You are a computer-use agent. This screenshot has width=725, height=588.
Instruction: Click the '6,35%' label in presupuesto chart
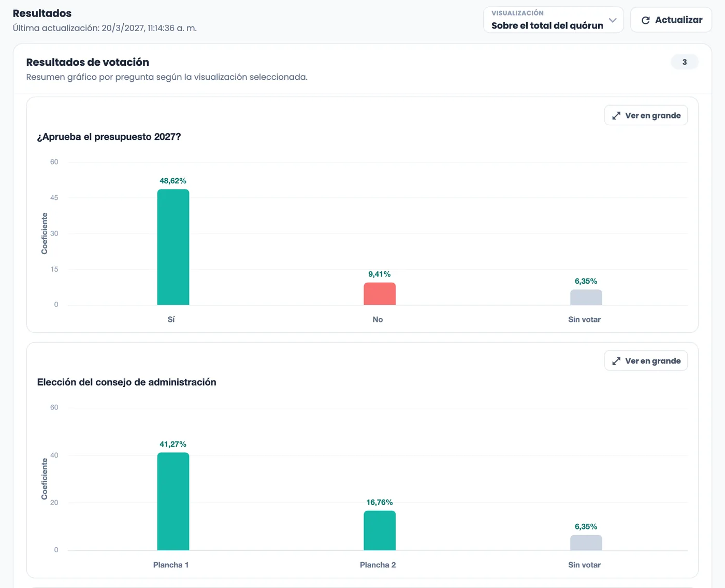click(586, 281)
